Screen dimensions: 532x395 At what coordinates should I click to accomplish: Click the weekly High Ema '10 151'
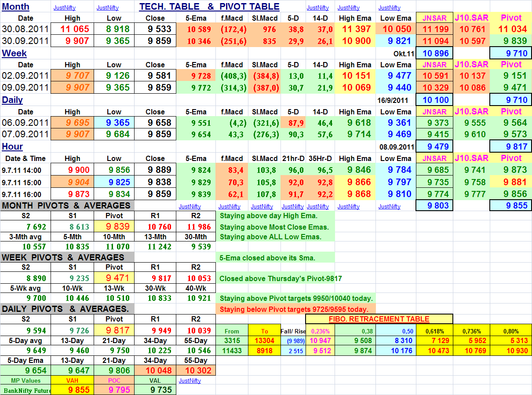pyautogui.click(x=355, y=76)
